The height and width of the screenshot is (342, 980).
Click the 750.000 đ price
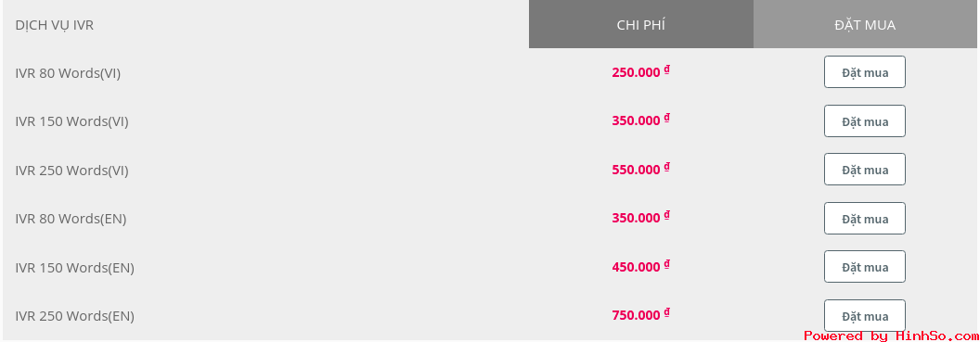pyautogui.click(x=640, y=314)
